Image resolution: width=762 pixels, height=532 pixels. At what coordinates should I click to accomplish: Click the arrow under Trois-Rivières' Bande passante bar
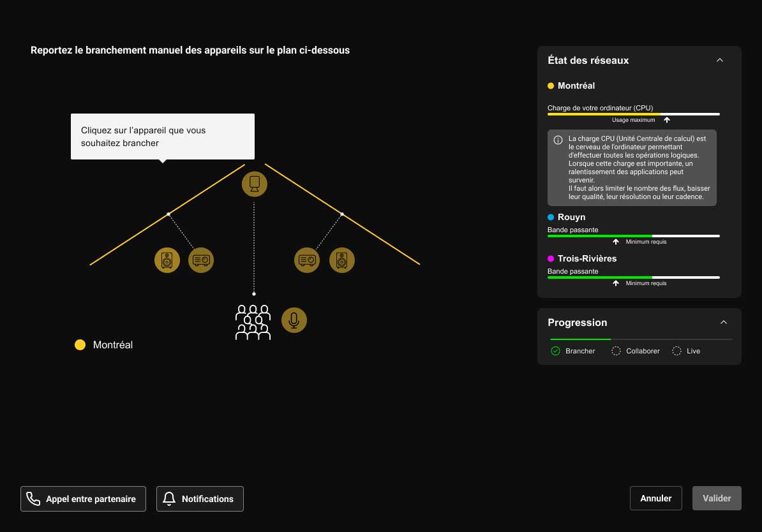pyautogui.click(x=616, y=283)
